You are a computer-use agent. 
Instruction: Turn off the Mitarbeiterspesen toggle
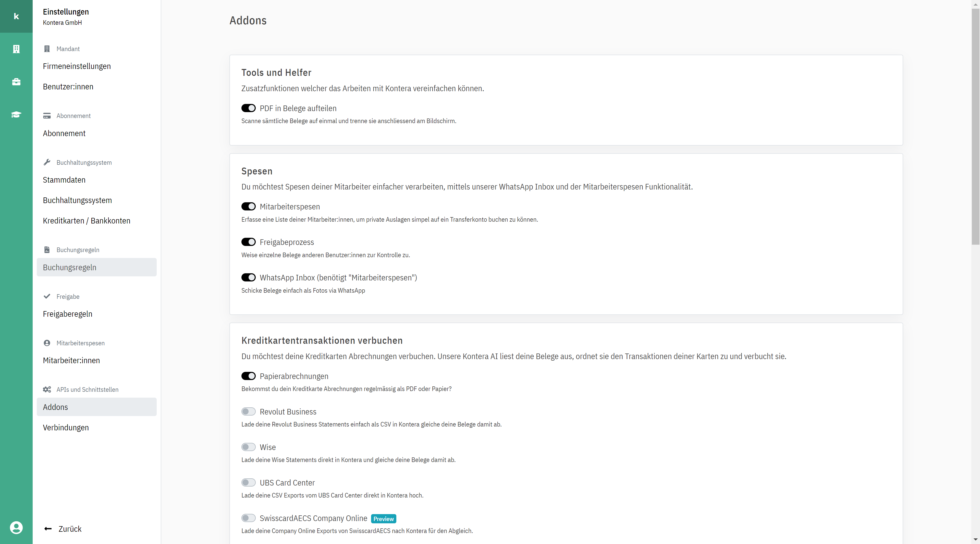pyautogui.click(x=248, y=206)
